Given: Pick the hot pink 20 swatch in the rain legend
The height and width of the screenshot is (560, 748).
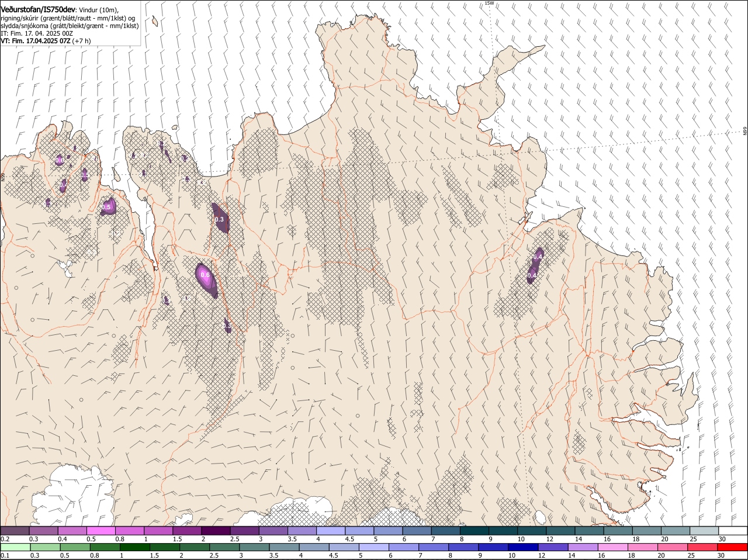Looking at the screenshot, I should 672,547.
